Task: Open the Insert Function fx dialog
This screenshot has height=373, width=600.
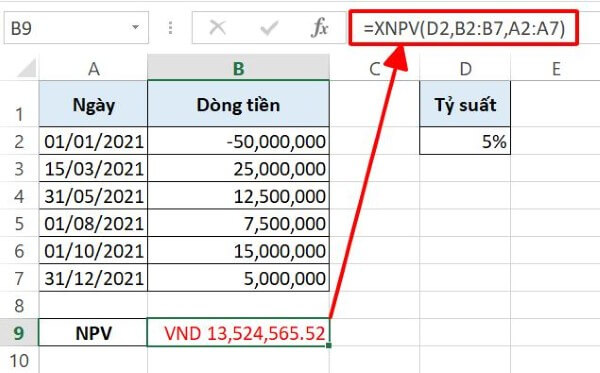Action: click(320, 28)
